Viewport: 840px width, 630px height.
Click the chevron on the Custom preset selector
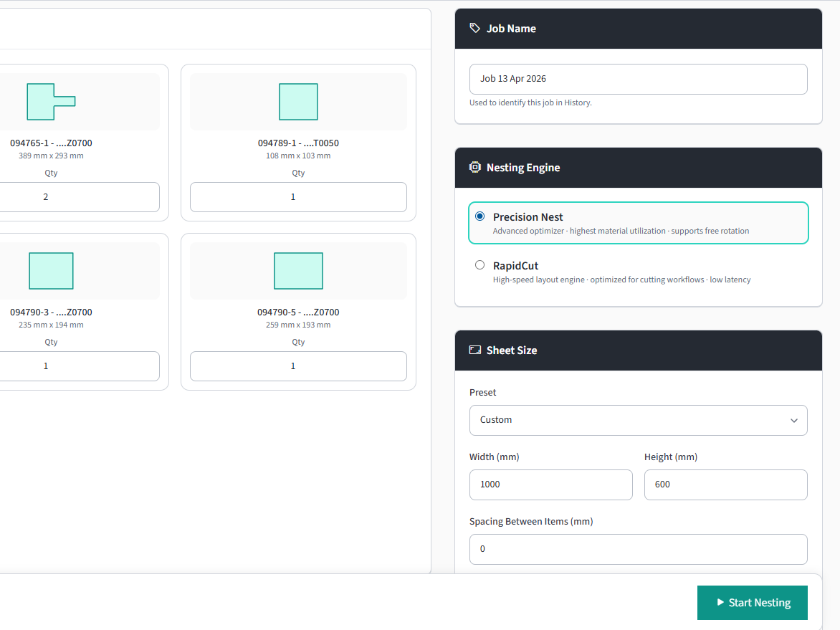click(793, 421)
